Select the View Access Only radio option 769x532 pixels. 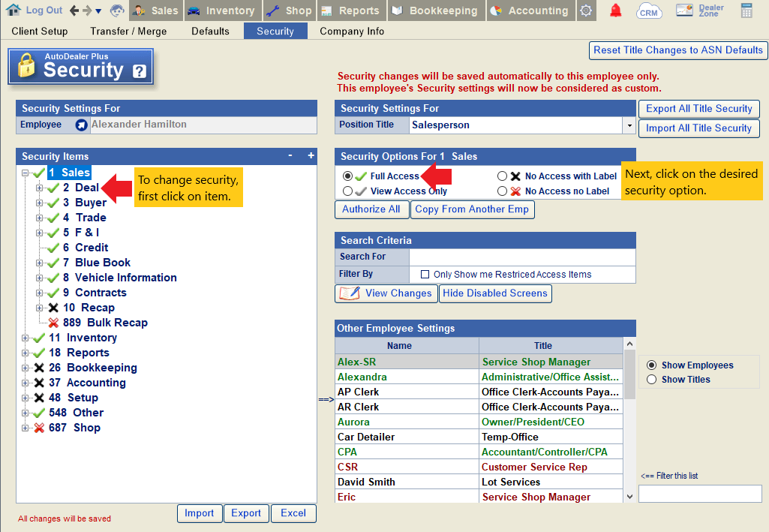pos(347,191)
